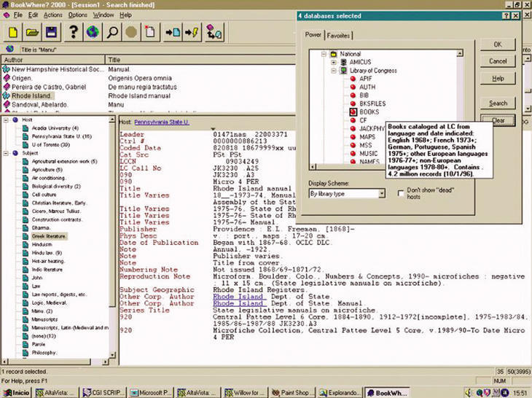
Task: Click the question mark Help icon
Action: (x=73, y=31)
